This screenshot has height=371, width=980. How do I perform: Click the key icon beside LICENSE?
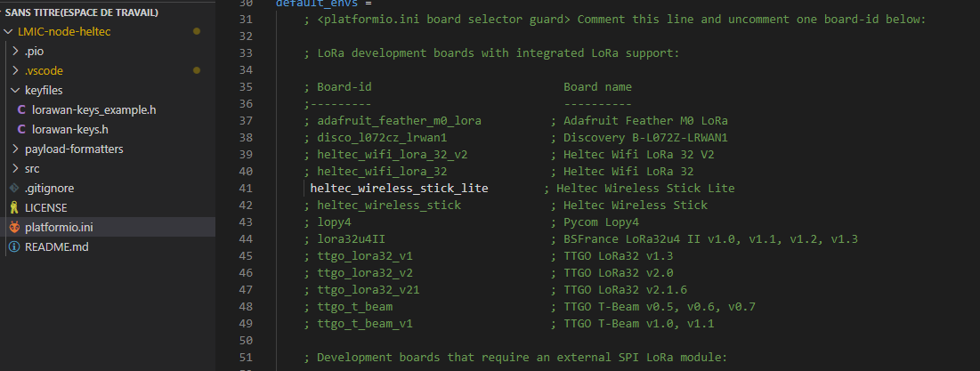14,207
